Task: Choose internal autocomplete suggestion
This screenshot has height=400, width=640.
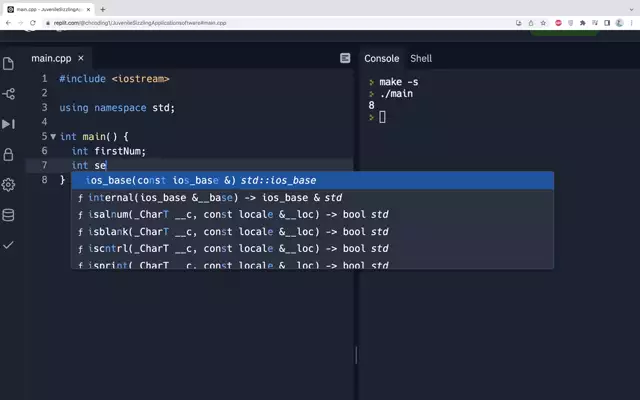Action: (x=313, y=198)
